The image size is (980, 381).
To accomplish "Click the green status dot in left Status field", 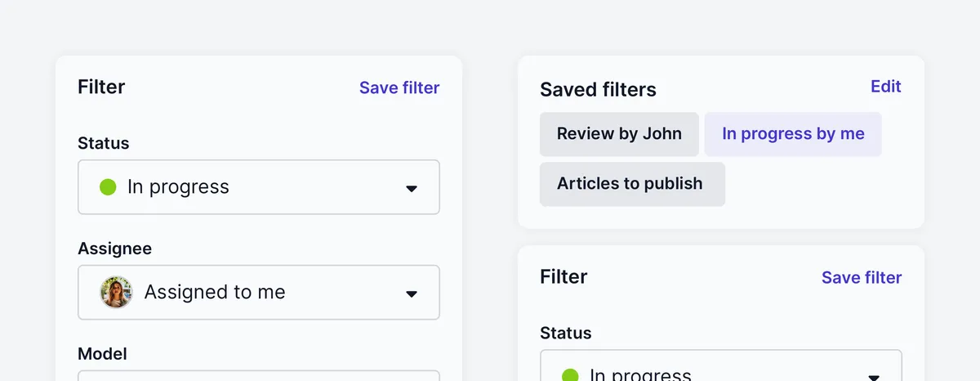I will pos(108,187).
